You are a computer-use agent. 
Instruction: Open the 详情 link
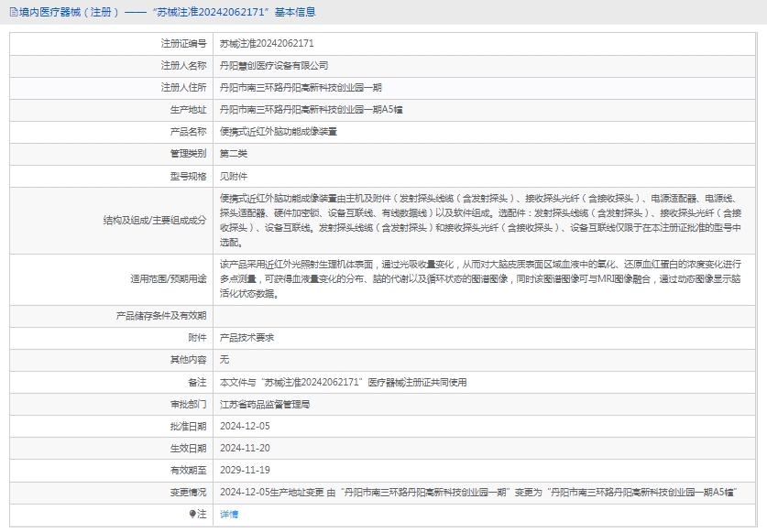click(x=229, y=515)
